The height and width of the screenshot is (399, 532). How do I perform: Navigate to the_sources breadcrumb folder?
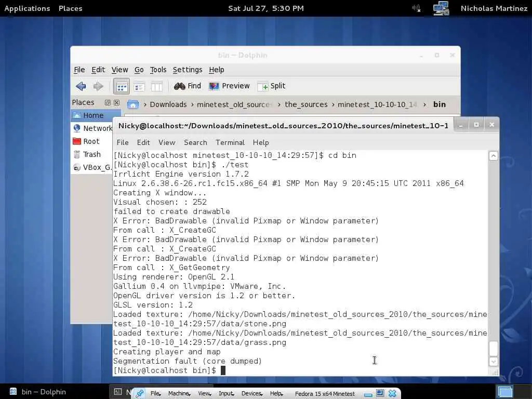click(x=306, y=104)
